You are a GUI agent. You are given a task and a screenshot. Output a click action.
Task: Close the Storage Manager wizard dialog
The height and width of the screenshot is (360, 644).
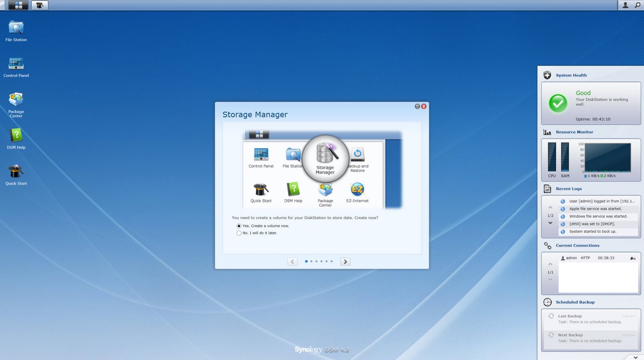tap(424, 107)
